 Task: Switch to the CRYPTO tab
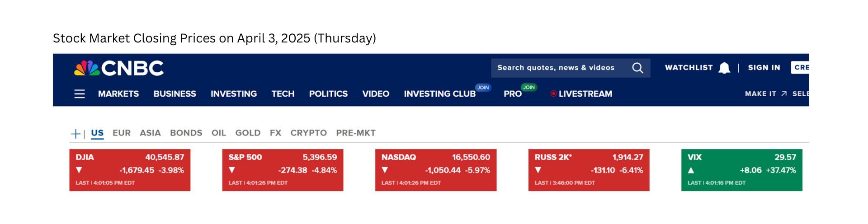click(308, 133)
